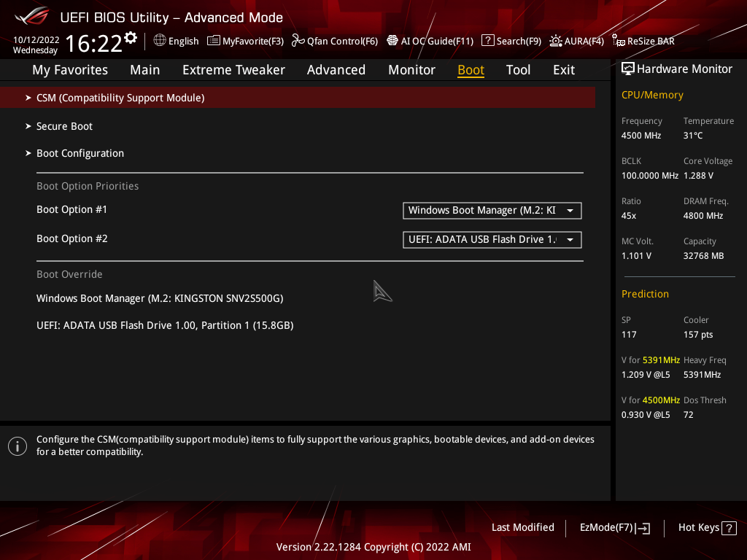Click the globe language icon
Image resolution: width=747 pixels, height=560 pixels.
pos(160,41)
